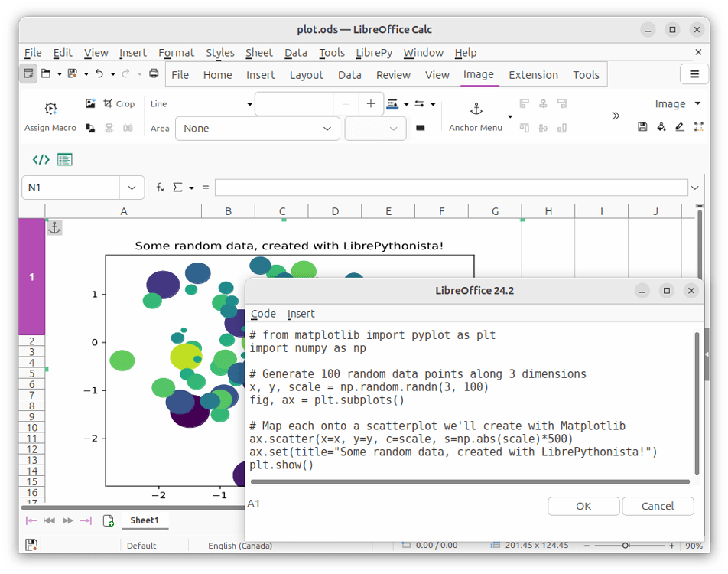Viewport: 728px width, 574px height.
Task: Click Cancel in the code dialog
Action: coord(657,506)
